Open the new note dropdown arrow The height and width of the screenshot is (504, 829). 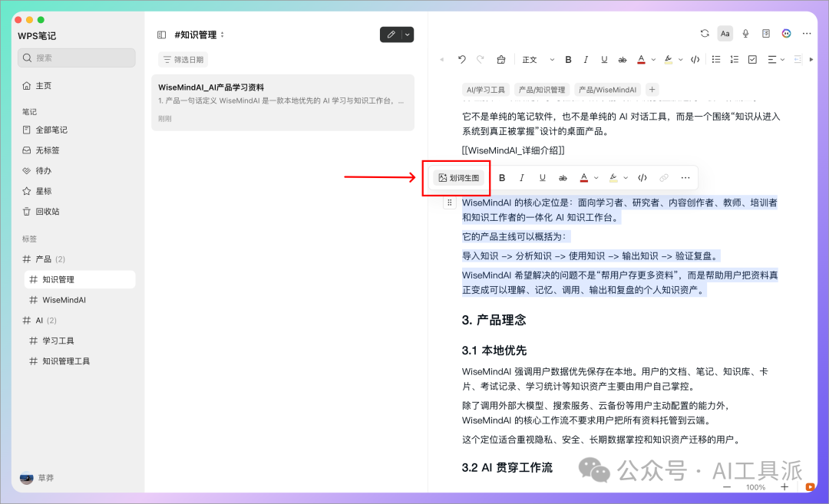coord(408,35)
